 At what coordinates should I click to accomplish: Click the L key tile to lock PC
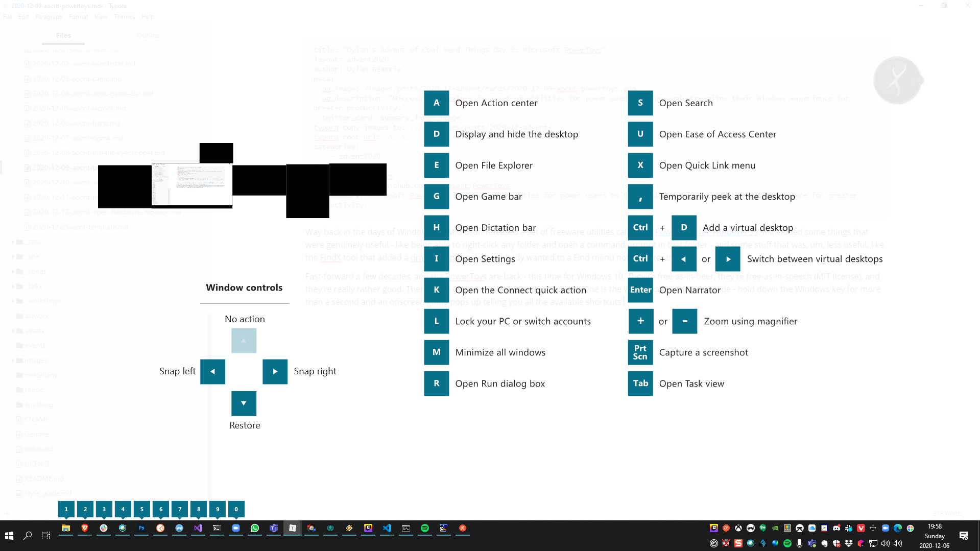click(436, 321)
